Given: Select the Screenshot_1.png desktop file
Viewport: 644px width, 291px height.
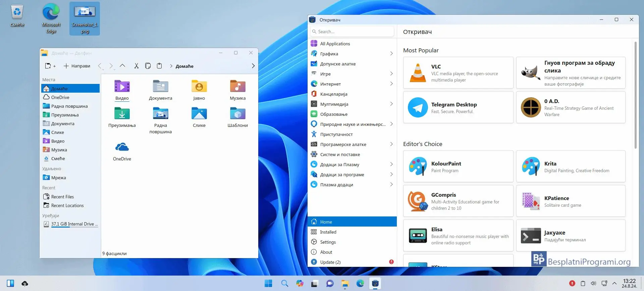Looking at the screenshot, I should pos(85,18).
